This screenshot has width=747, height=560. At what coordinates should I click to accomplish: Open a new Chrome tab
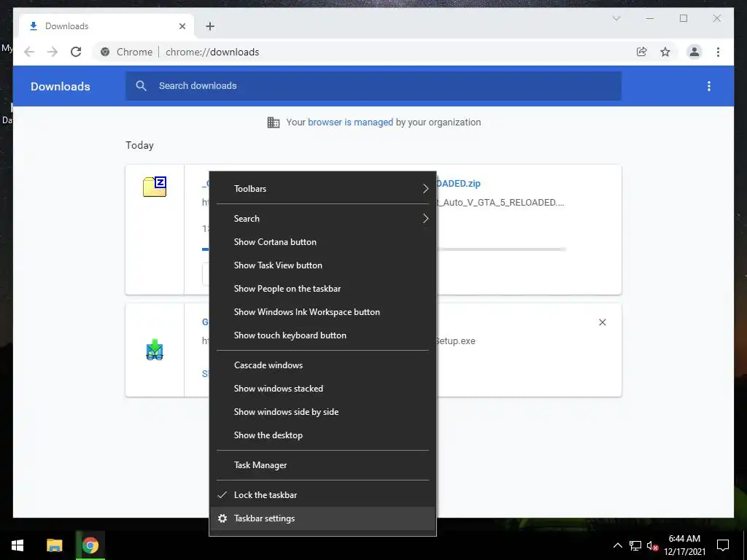[x=210, y=26]
